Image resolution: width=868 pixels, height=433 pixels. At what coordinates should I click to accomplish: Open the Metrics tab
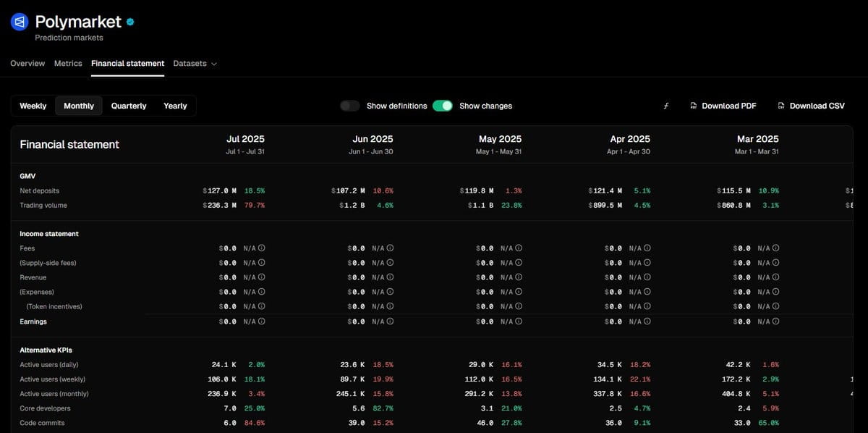pos(68,64)
